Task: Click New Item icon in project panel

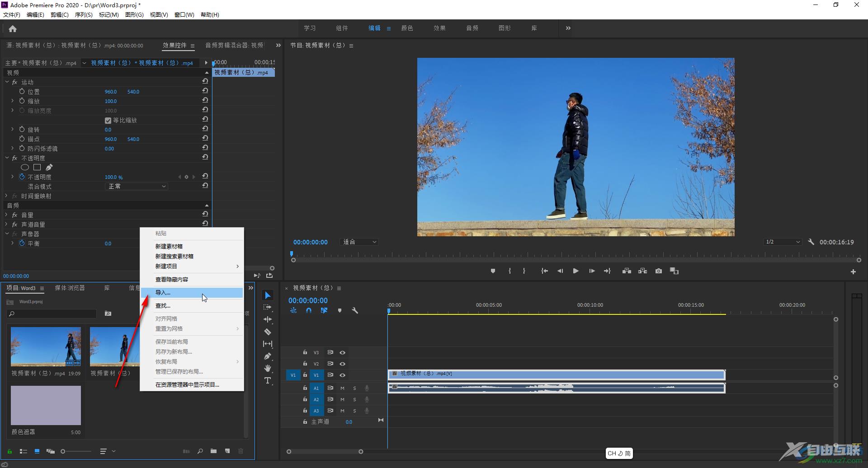Action: click(x=227, y=451)
